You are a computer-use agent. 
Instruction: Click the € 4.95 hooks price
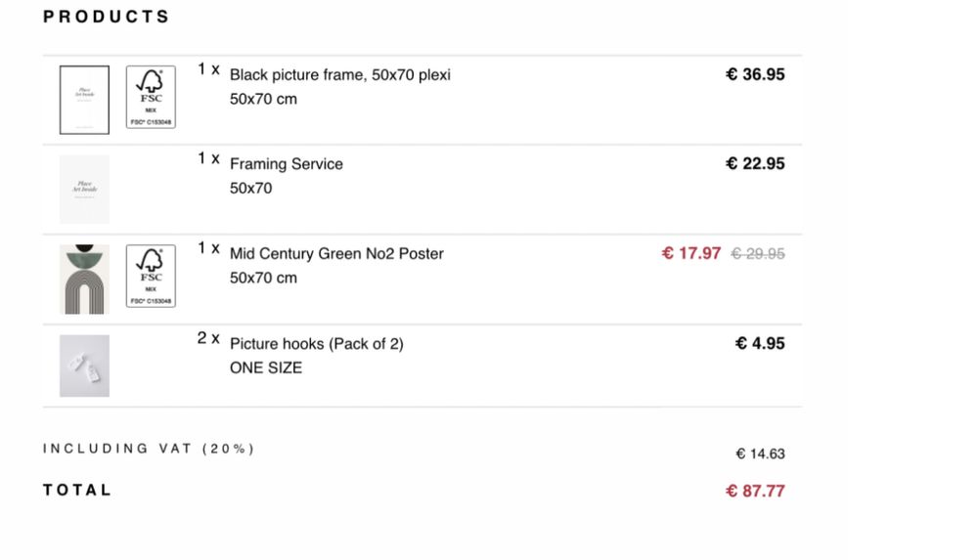point(760,343)
